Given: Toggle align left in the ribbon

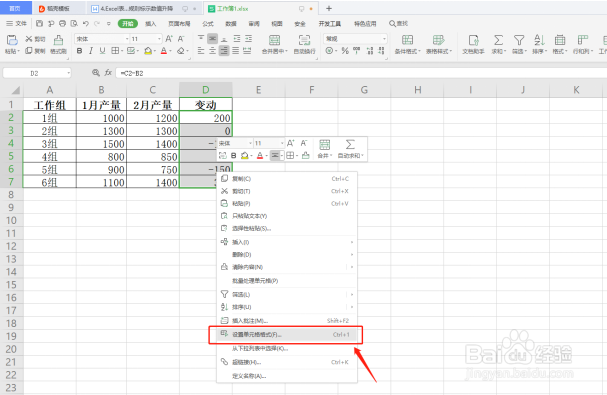Looking at the screenshot, I should (x=201, y=51).
